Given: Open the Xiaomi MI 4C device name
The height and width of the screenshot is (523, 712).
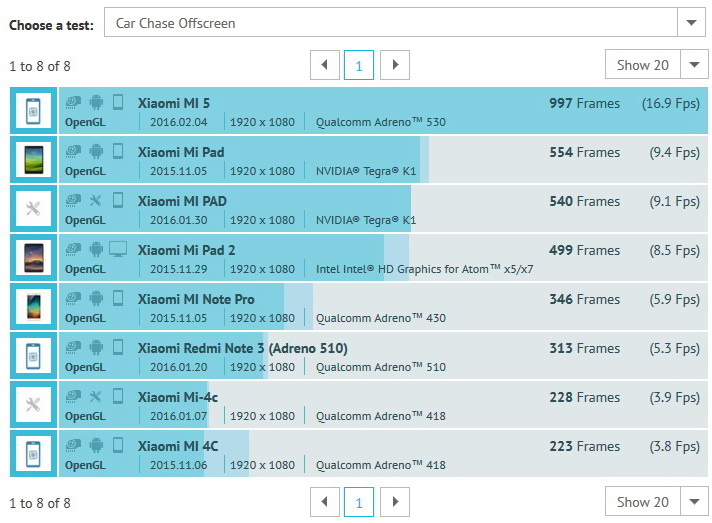Looking at the screenshot, I should [x=178, y=446].
